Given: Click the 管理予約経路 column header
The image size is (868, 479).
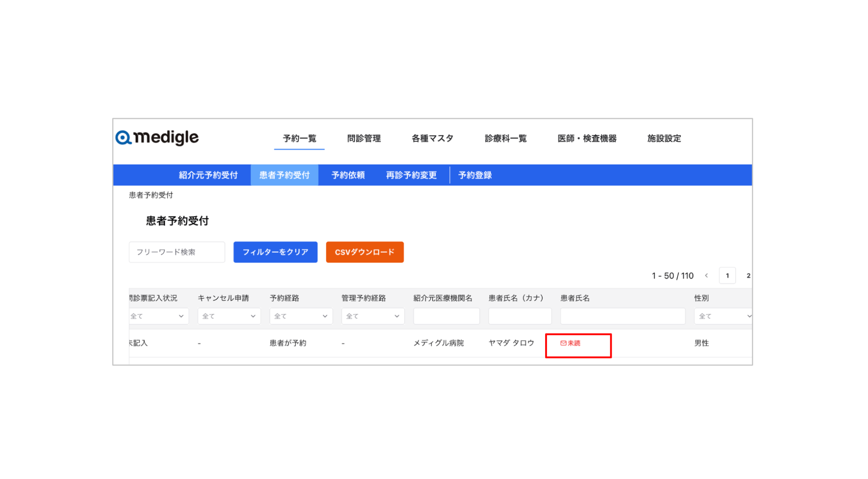Looking at the screenshot, I should (363, 298).
